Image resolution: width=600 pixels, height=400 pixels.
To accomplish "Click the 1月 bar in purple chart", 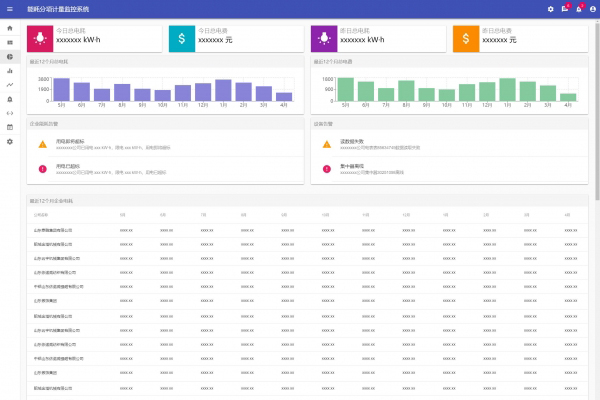I will point(223,90).
